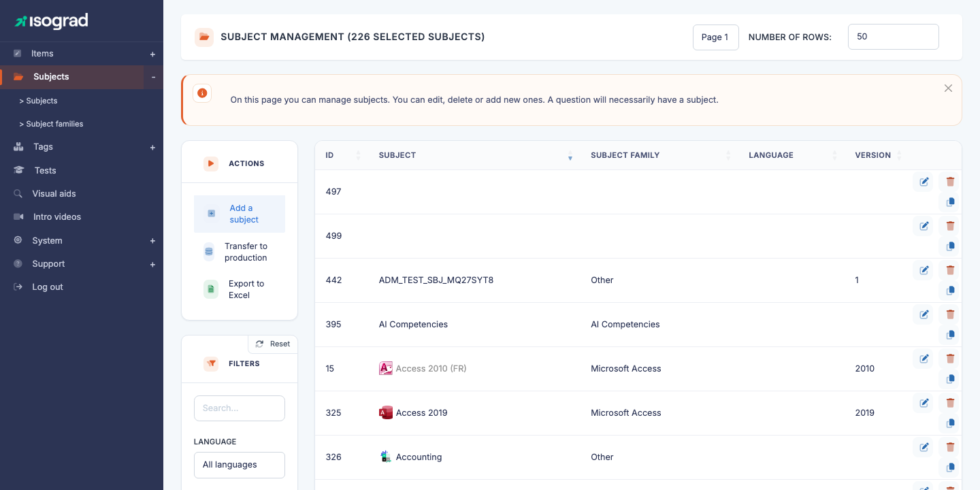The image size is (980, 490).
Task: Duplicate the AI Competencies subject
Action: [950, 335]
